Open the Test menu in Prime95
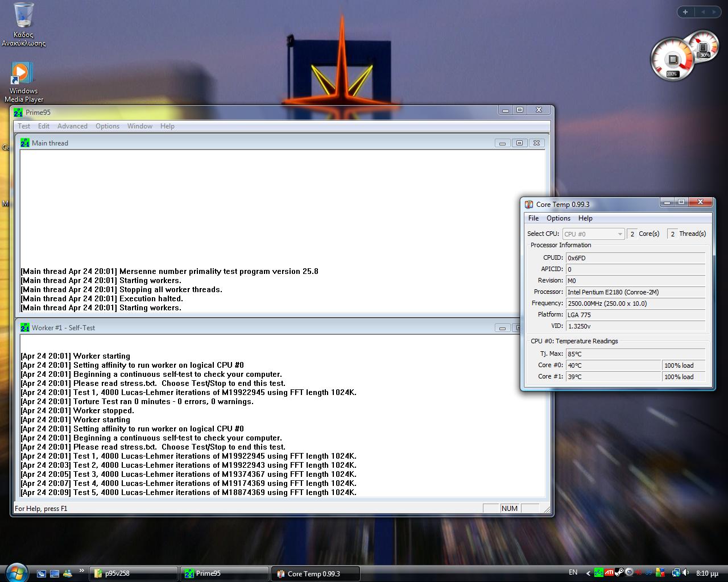 [24, 126]
